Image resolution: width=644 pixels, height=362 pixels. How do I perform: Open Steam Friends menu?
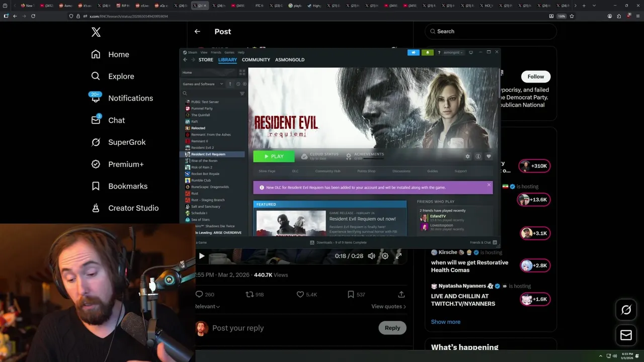216,52
